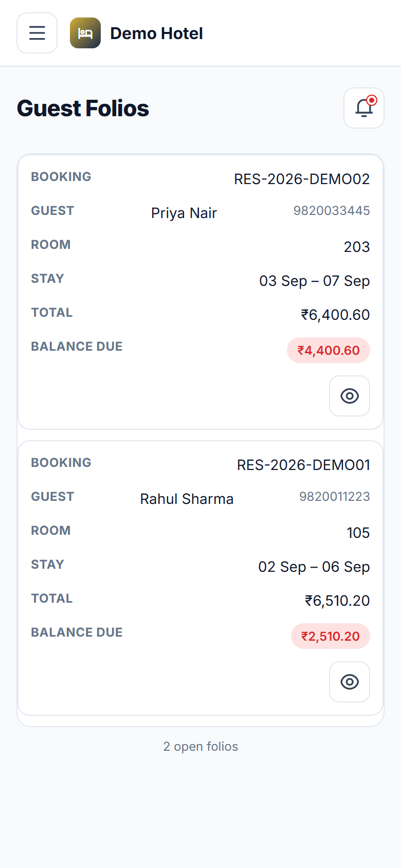
Task: Click room number 105
Action: (358, 533)
